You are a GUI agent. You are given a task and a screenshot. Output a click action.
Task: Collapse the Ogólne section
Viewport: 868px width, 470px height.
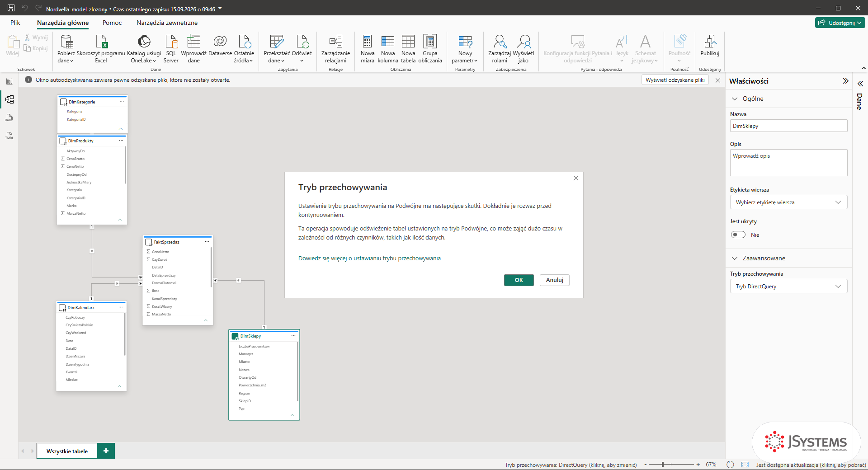735,99
